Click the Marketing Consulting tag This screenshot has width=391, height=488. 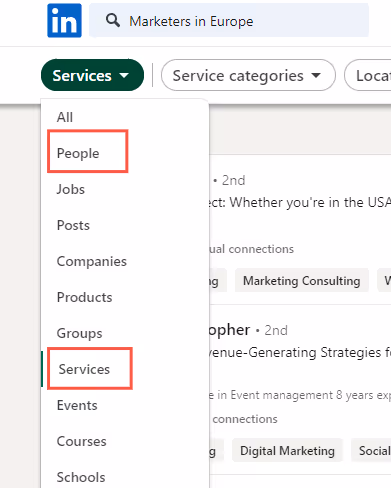point(302,281)
